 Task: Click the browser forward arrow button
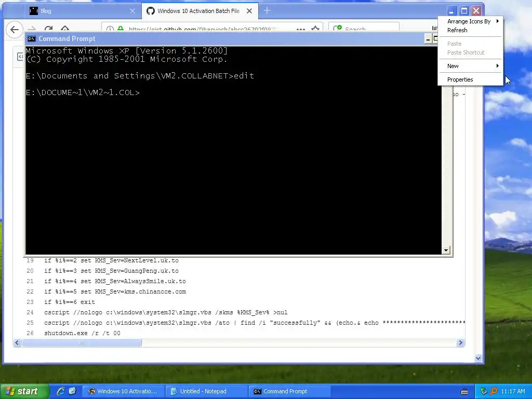coord(32,29)
